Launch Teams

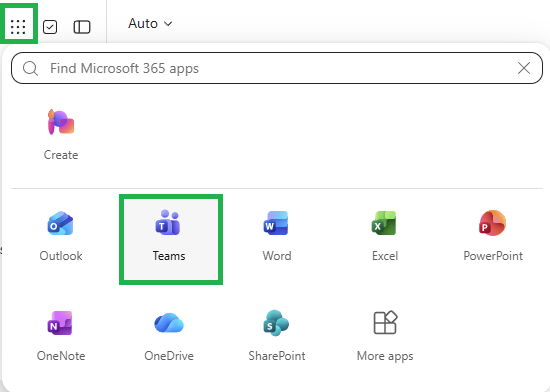[x=171, y=239]
